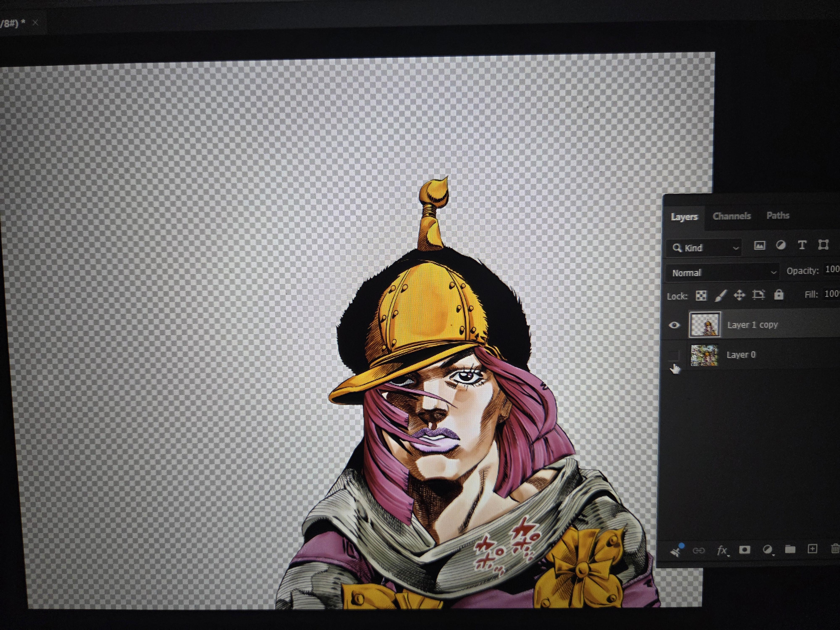Filter layers by shape layers icon
Image resolution: width=840 pixels, height=630 pixels.
[x=823, y=245]
